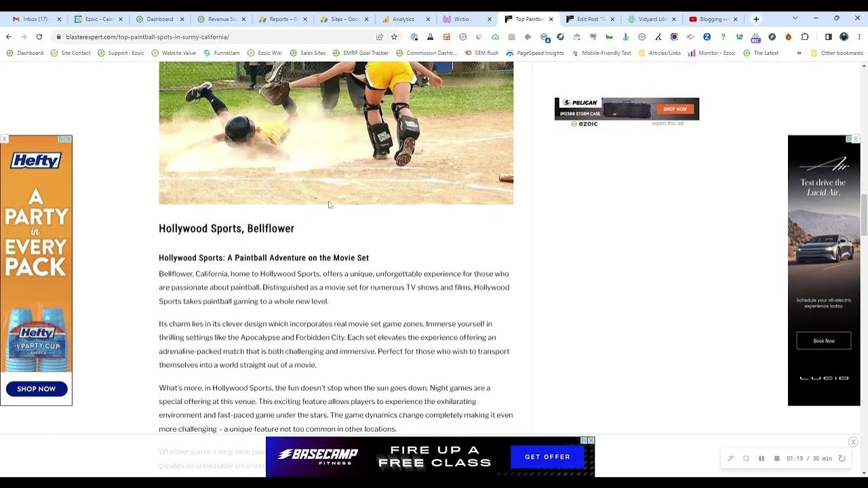Switch to the Dashboard tab
868x488 pixels.
click(159, 19)
